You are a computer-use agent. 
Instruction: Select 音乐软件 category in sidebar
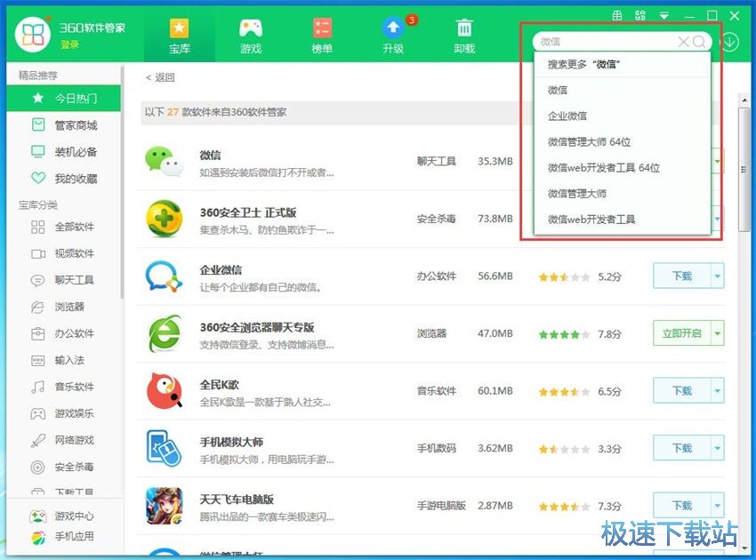click(x=64, y=387)
